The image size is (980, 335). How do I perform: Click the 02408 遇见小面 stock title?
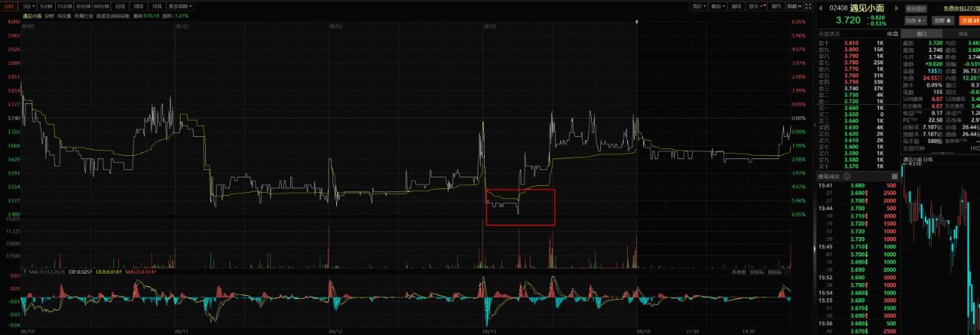point(857,8)
